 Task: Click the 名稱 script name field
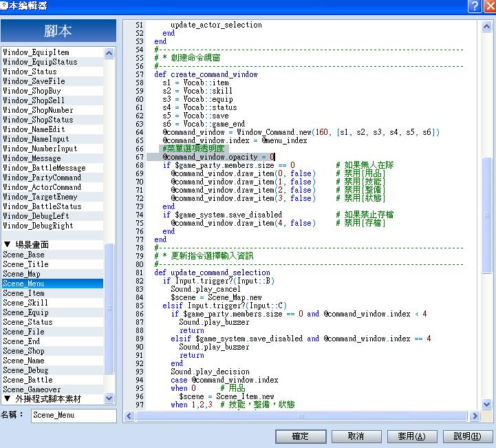point(74,416)
